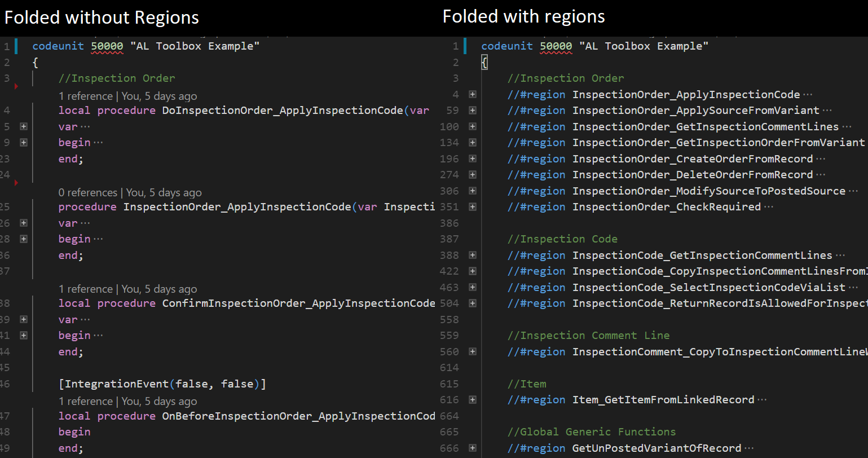The height and width of the screenshot is (458, 868).
Task: Click line number 134 in right editor gutter
Action: tap(450, 143)
